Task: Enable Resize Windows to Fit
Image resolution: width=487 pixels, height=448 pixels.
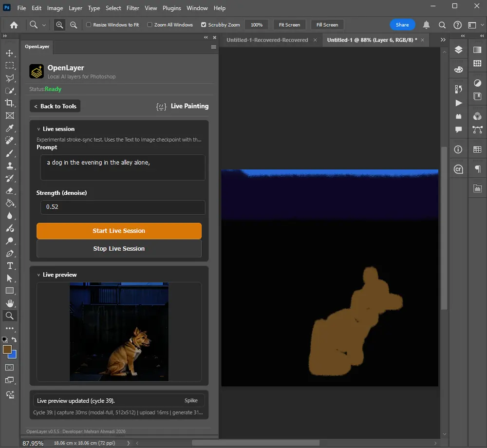Action: (x=89, y=24)
